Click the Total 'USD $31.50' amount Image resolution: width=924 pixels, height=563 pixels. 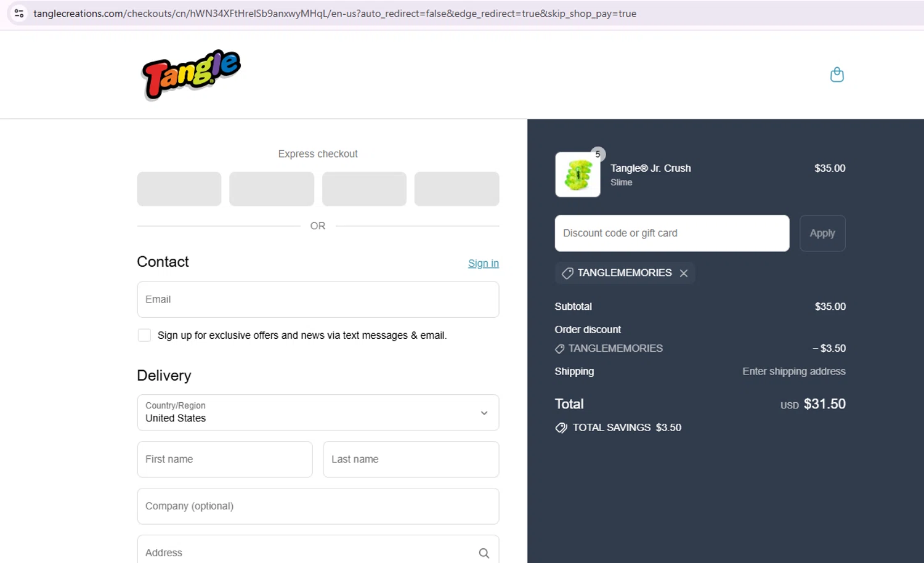tap(813, 404)
